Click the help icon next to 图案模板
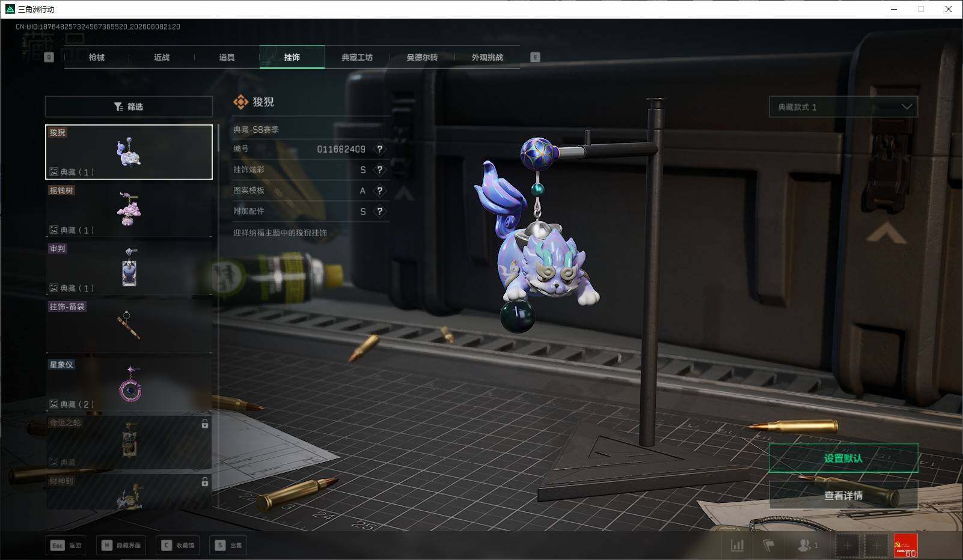This screenshot has width=963, height=560. (379, 190)
